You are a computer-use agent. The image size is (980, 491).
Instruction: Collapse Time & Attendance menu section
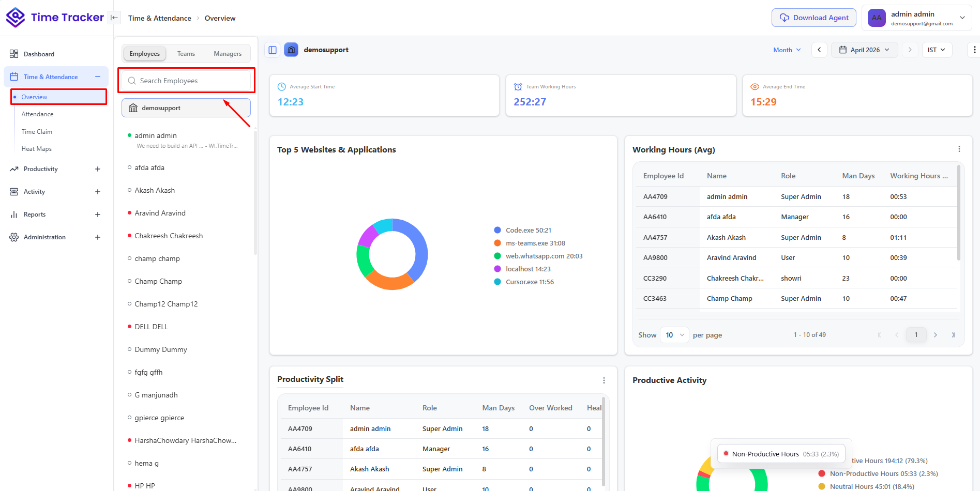pyautogui.click(x=98, y=76)
